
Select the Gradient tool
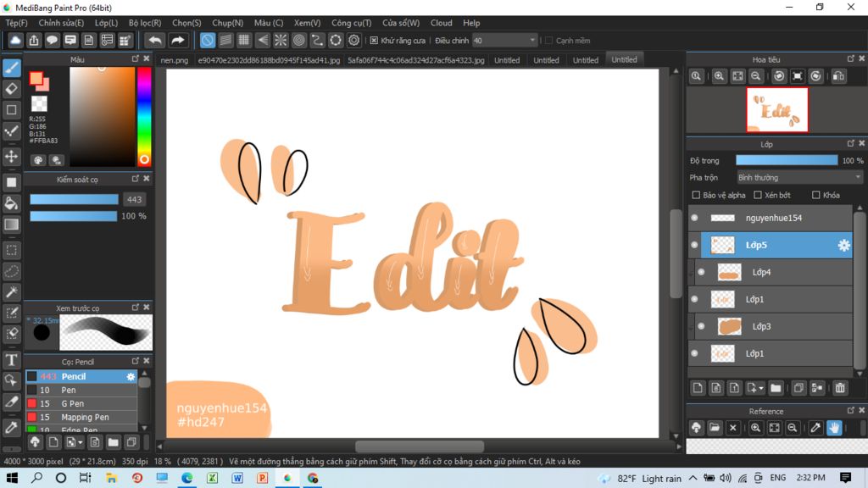(x=12, y=224)
